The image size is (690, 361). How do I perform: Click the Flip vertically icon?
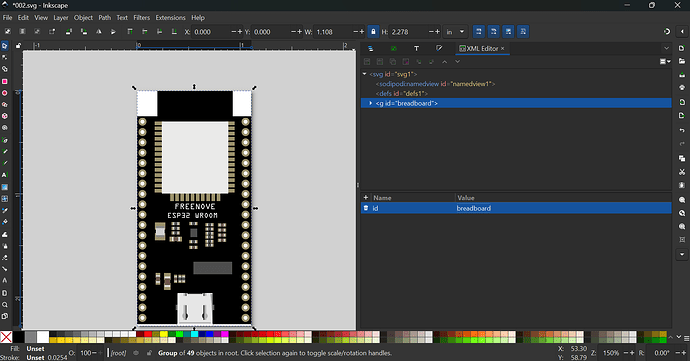(x=113, y=31)
